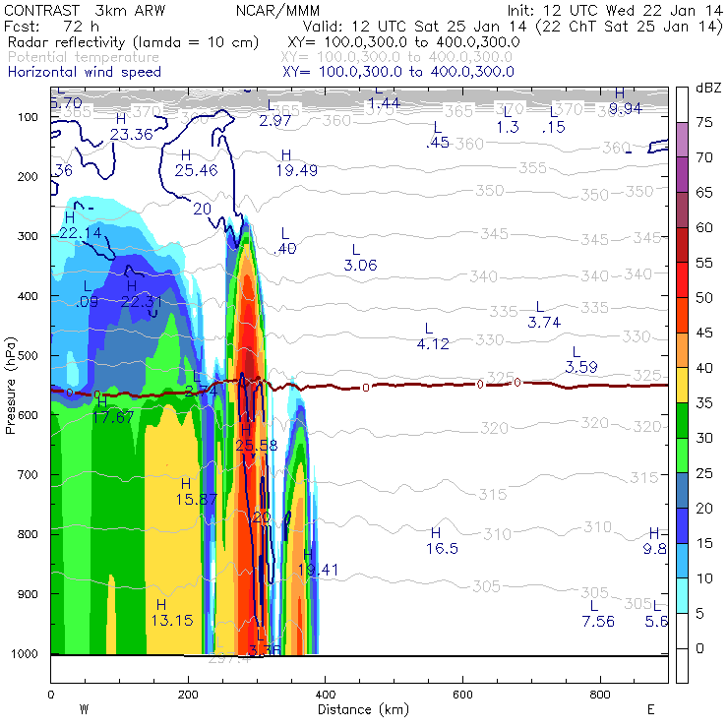The image size is (728, 728).
Task: Select the 'CONTRAST 3km ARW' title text
Action: (85, 11)
